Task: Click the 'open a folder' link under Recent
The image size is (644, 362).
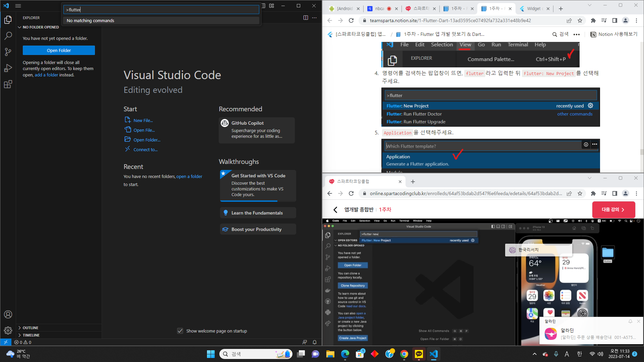Action: point(189,176)
